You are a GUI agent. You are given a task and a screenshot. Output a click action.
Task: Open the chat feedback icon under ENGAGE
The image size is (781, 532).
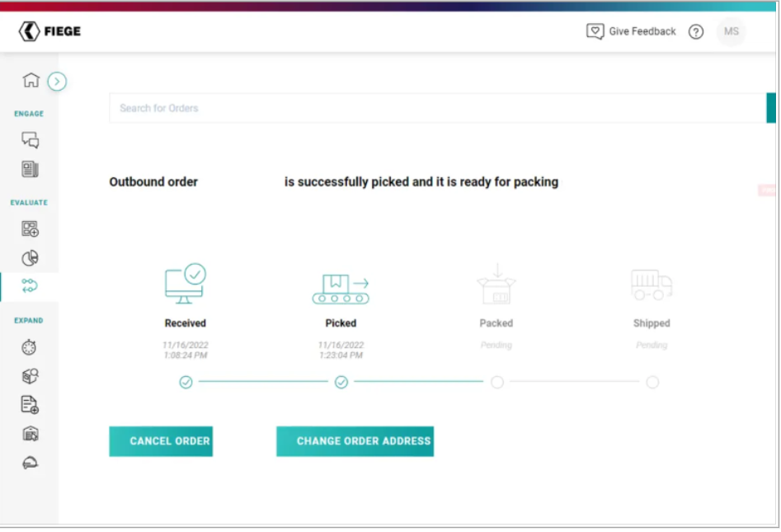tap(31, 140)
